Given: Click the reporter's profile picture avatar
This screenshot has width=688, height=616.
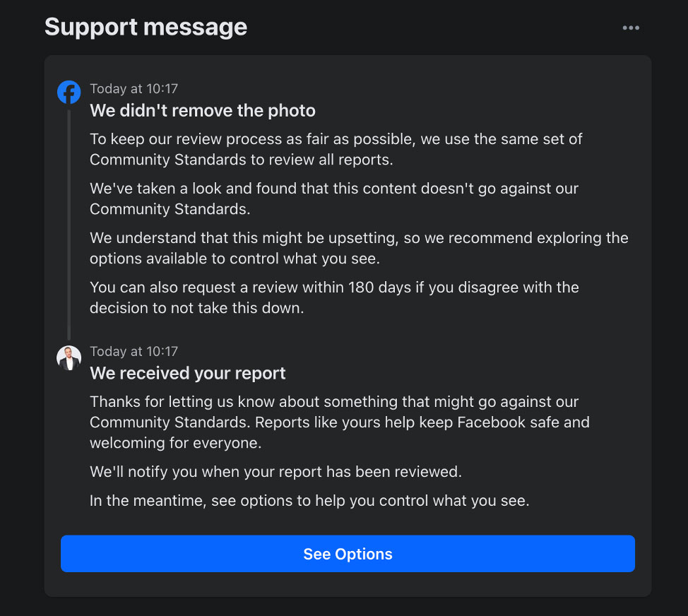Looking at the screenshot, I should point(69,357).
